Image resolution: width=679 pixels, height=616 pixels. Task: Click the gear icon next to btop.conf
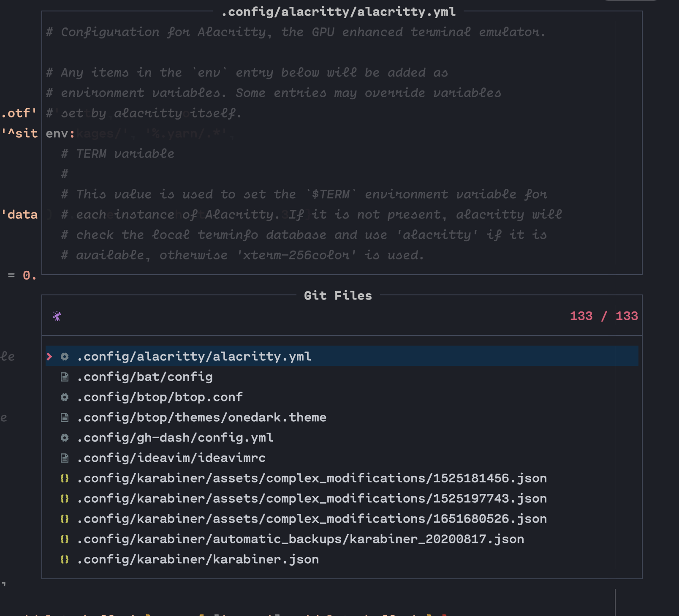tap(64, 397)
